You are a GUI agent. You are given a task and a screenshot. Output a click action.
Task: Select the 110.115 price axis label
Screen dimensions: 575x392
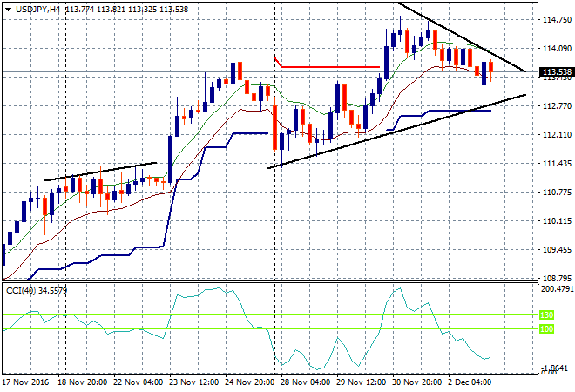point(557,220)
